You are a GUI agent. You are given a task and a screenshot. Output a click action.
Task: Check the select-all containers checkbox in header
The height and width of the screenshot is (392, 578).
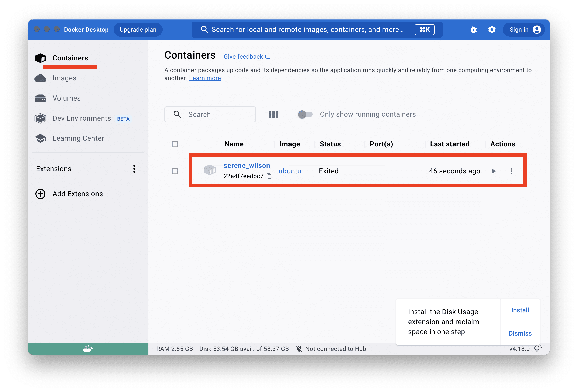pos(175,144)
